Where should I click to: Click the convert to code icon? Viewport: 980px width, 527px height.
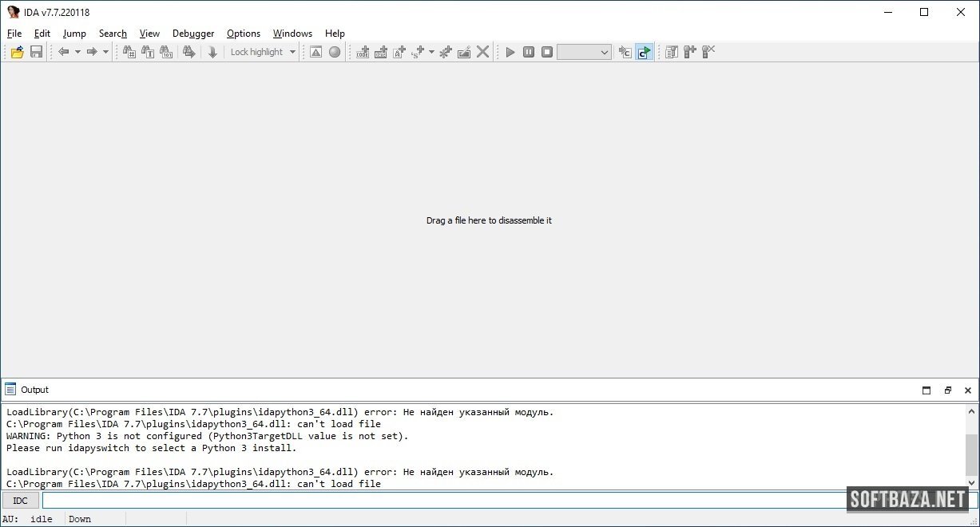coord(363,52)
